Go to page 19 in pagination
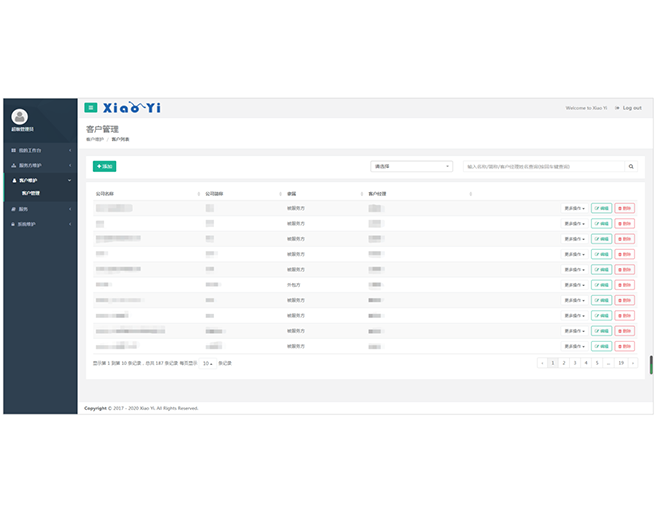Viewport: 657px width, 521px height. 621,363
